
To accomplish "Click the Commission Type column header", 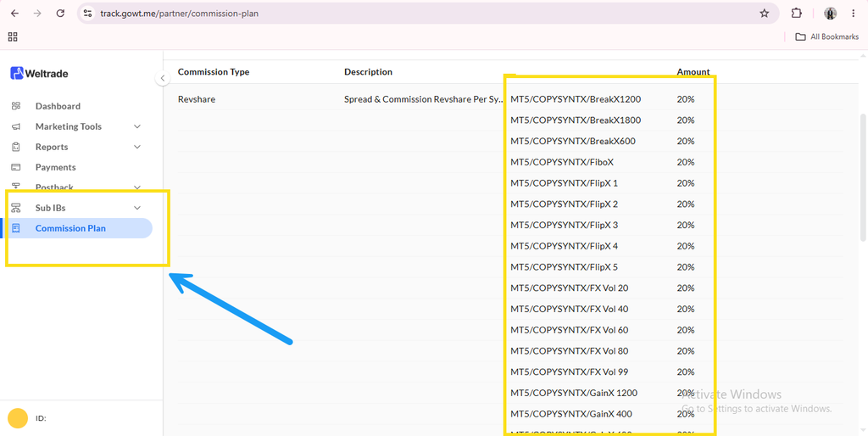I will (214, 72).
